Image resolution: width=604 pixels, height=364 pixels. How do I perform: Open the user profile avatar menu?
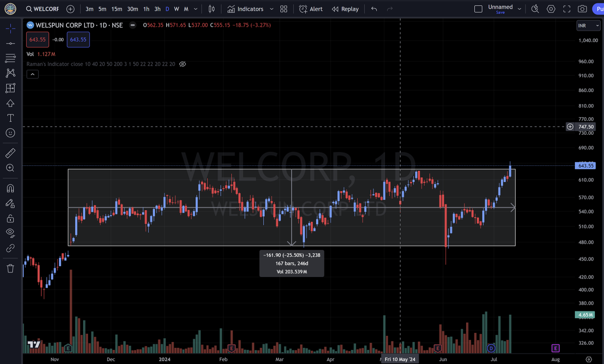[10, 9]
